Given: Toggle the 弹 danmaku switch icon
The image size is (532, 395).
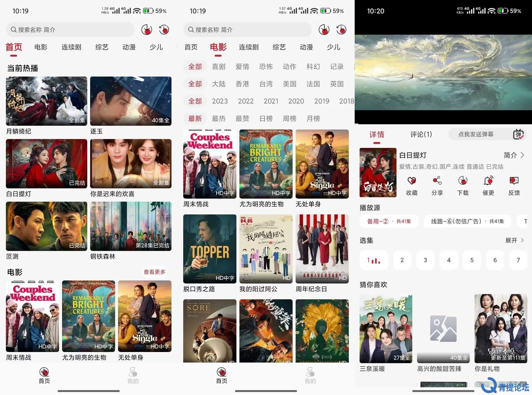Looking at the screenshot, I should coord(518,135).
